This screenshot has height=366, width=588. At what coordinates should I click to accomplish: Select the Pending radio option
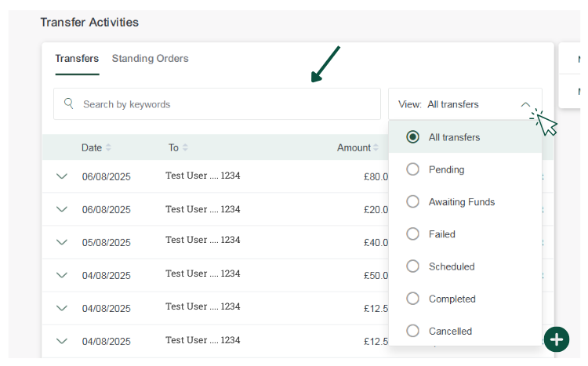coord(413,169)
